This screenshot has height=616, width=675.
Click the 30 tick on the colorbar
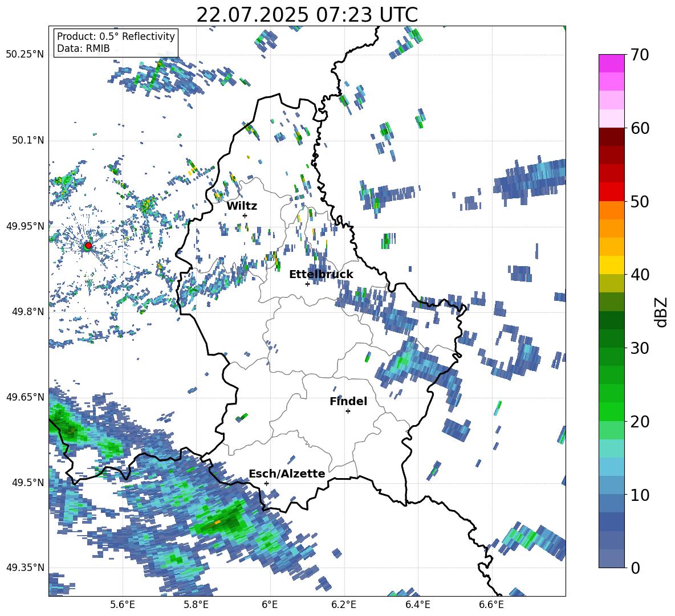coord(640,348)
